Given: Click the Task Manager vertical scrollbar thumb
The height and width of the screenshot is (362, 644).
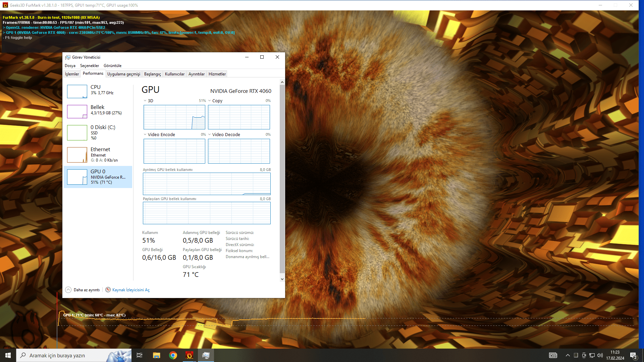Looking at the screenshot, I should (x=282, y=179).
